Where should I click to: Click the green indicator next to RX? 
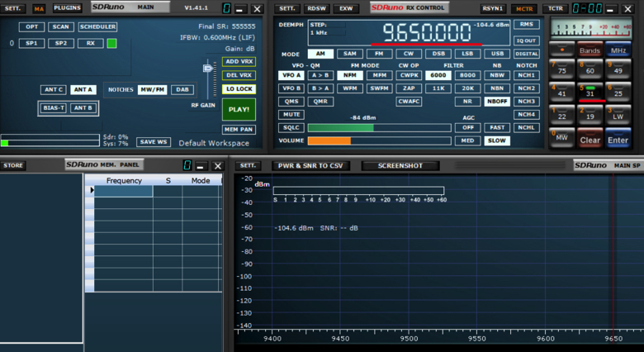click(111, 43)
